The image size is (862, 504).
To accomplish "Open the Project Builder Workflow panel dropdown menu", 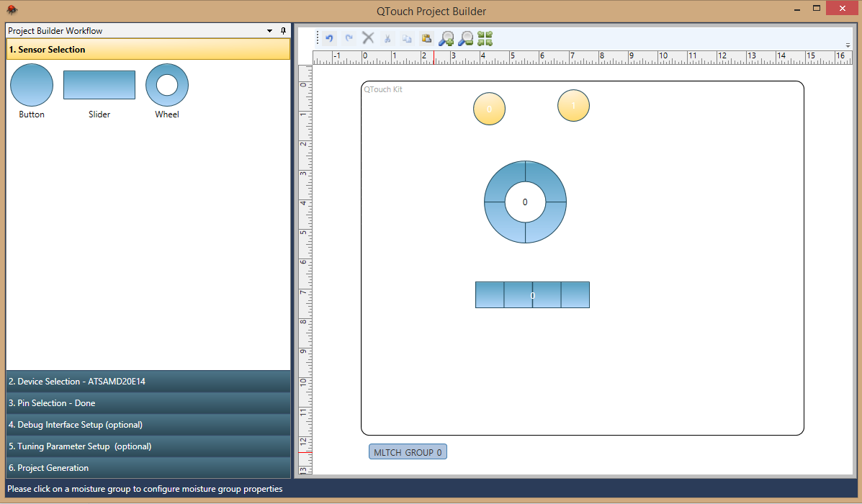I will [x=270, y=31].
